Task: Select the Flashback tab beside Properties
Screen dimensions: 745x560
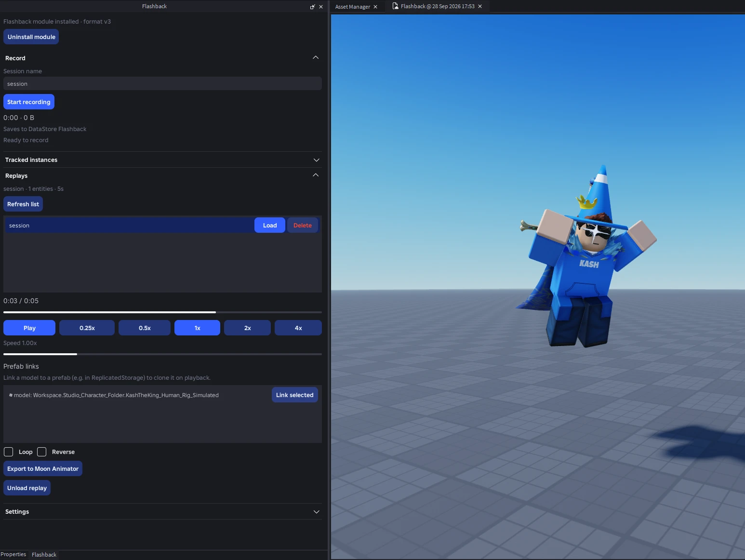Action: click(x=44, y=555)
